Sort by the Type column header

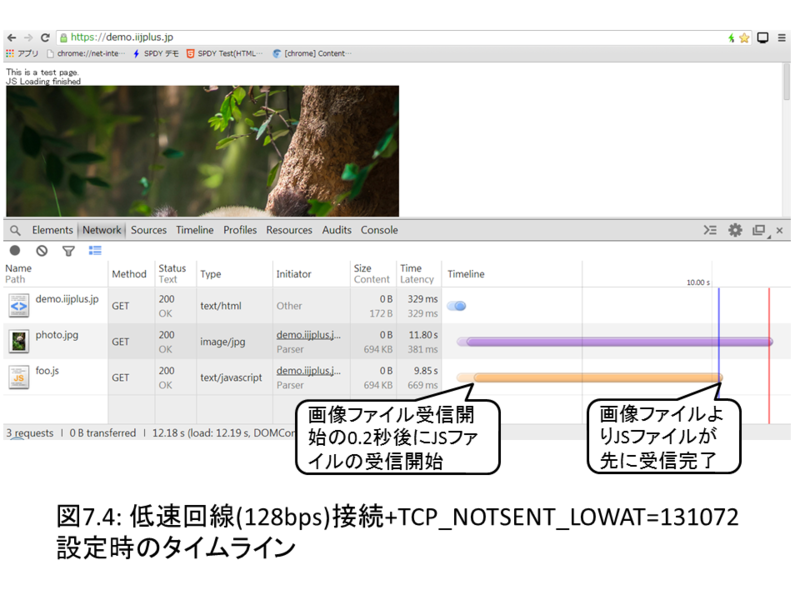(234, 274)
